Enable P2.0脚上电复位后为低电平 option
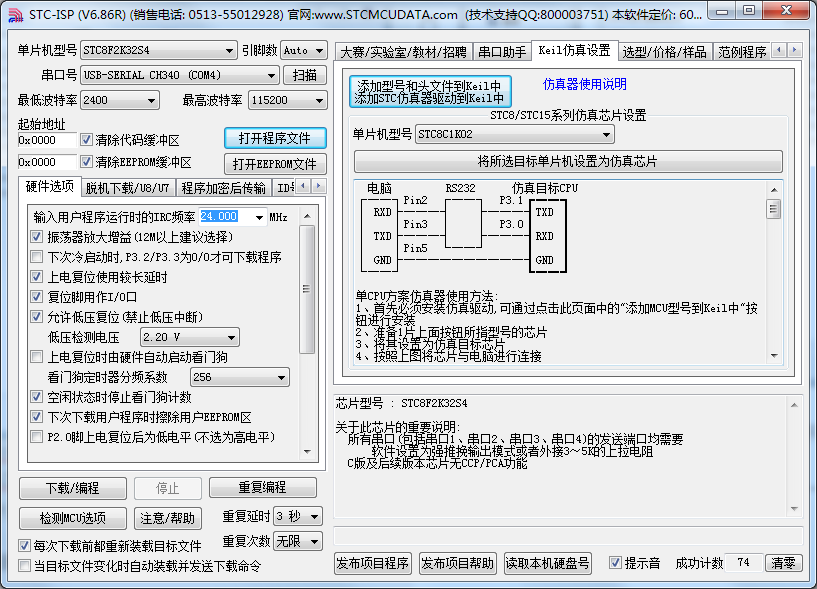 point(36,436)
